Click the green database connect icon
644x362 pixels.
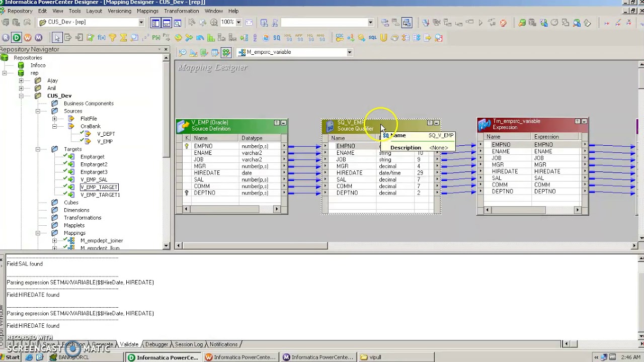(522, 22)
